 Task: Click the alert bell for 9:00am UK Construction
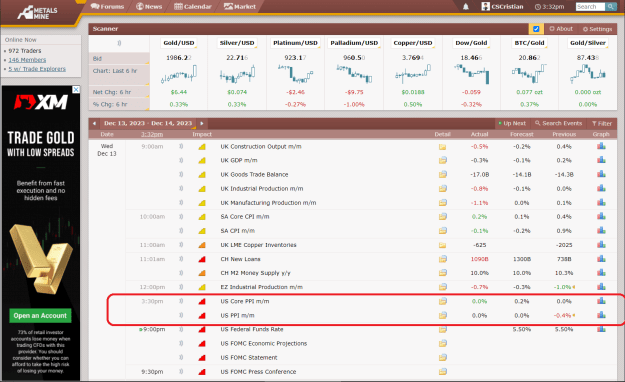pyautogui.click(x=181, y=146)
